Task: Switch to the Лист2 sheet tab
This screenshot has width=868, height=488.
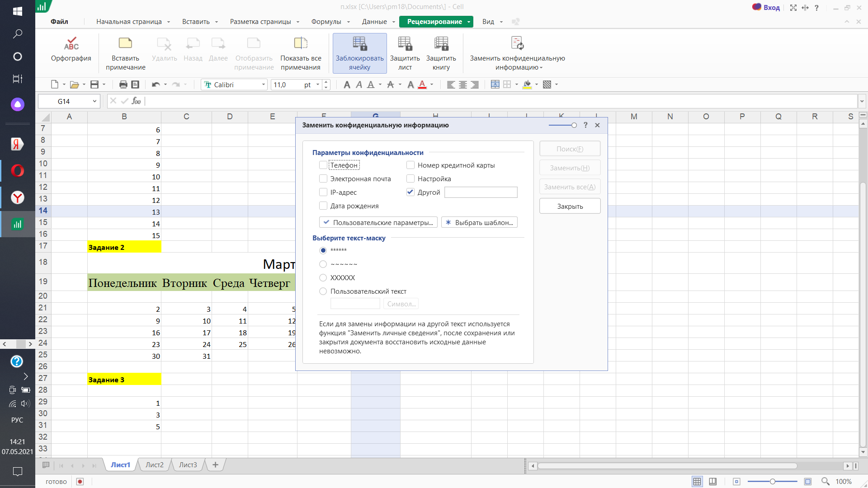Action: (x=154, y=465)
